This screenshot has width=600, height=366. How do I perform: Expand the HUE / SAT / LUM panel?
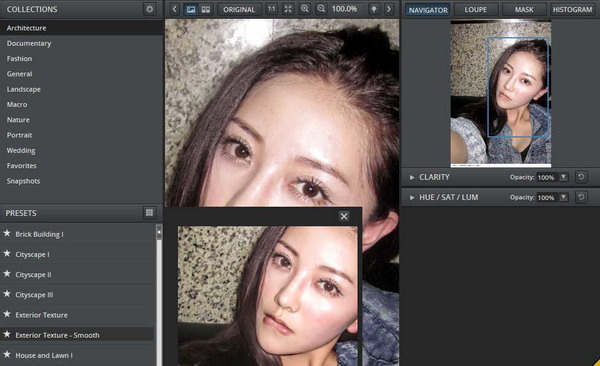pyautogui.click(x=412, y=198)
